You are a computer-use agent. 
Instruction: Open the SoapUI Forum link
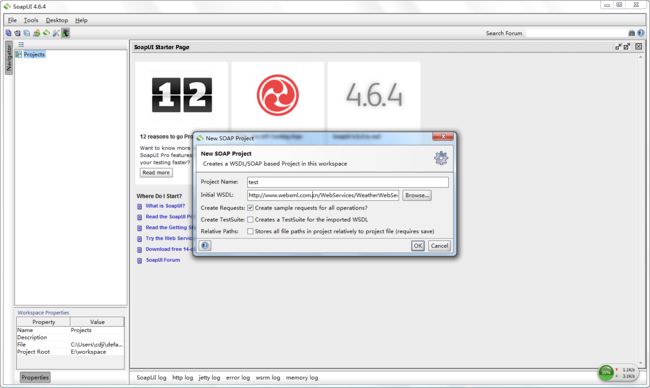(163, 260)
